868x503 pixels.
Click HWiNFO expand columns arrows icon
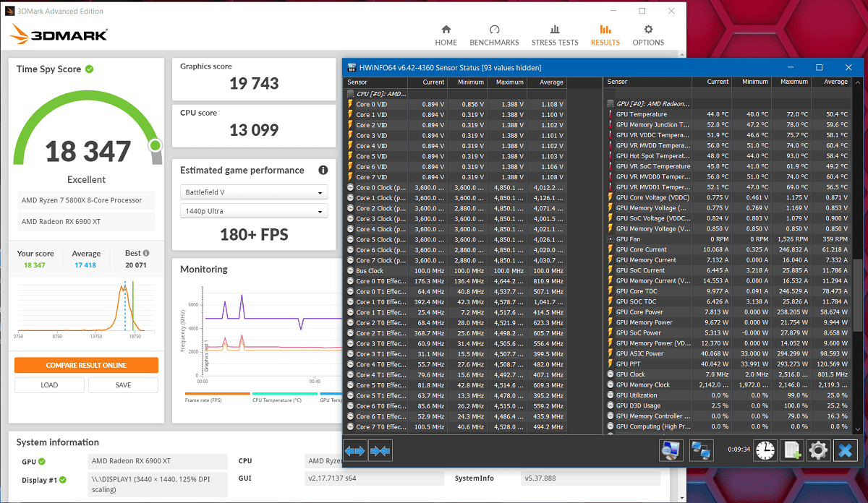click(355, 451)
